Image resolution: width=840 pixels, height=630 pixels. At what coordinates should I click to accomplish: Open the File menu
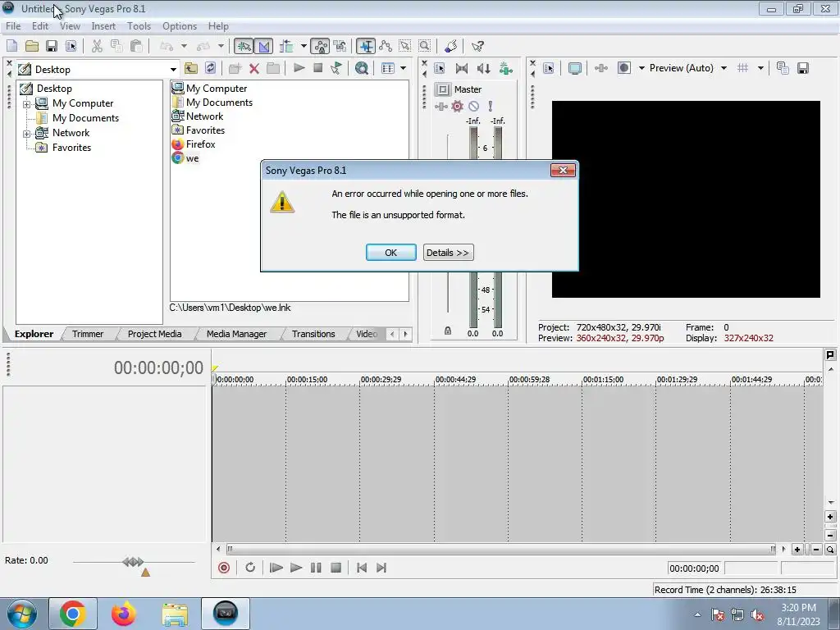tap(13, 26)
